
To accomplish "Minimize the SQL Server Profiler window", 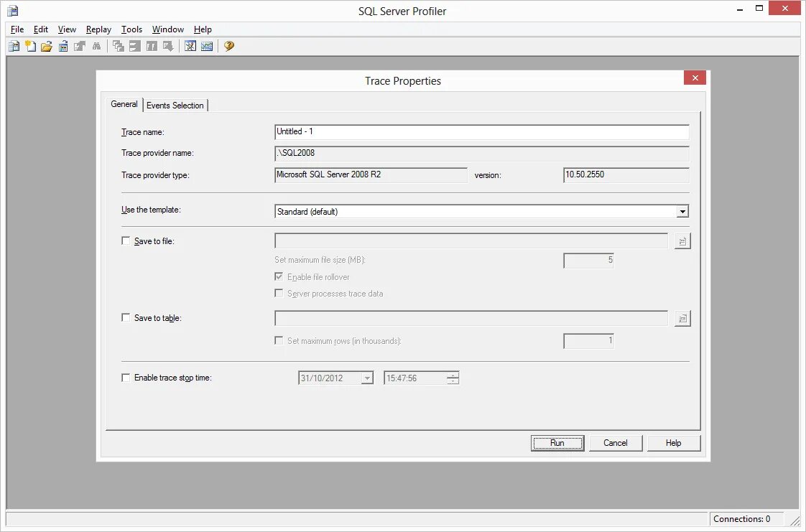I will tap(740, 9).
